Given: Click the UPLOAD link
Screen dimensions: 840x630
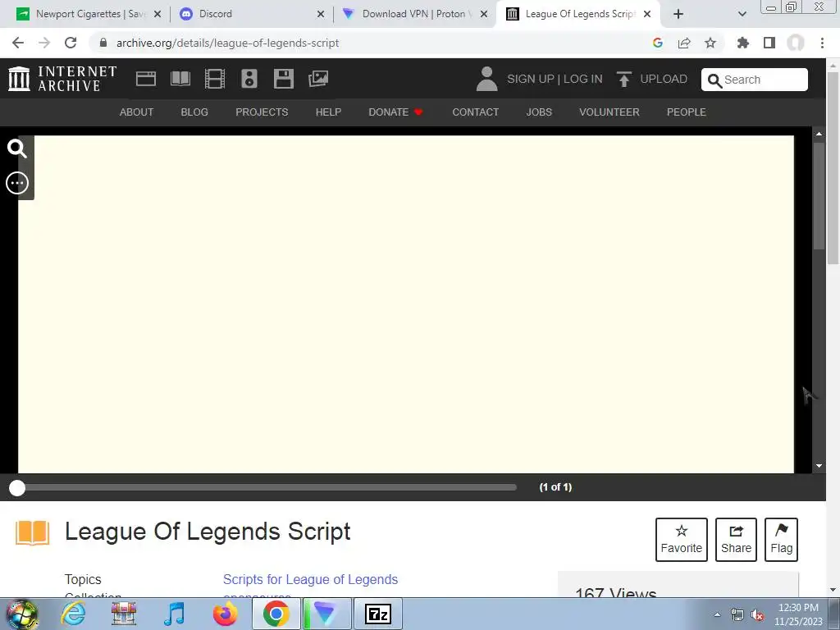Looking at the screenshot, I should pyautogui.click(x=664, y=79).
